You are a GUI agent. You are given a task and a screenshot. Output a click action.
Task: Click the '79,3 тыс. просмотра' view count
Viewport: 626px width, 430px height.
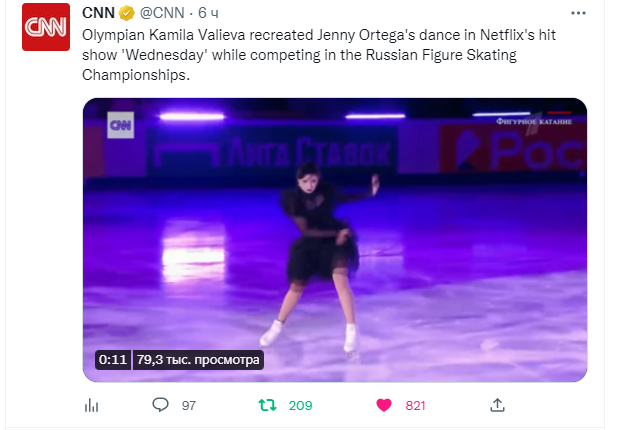[197, 359]
